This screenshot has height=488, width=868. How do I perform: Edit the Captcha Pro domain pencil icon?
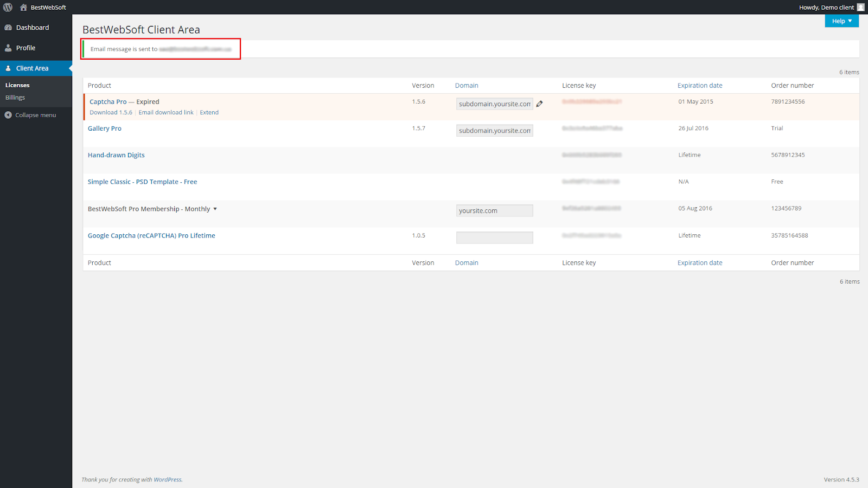click(539, 104)
